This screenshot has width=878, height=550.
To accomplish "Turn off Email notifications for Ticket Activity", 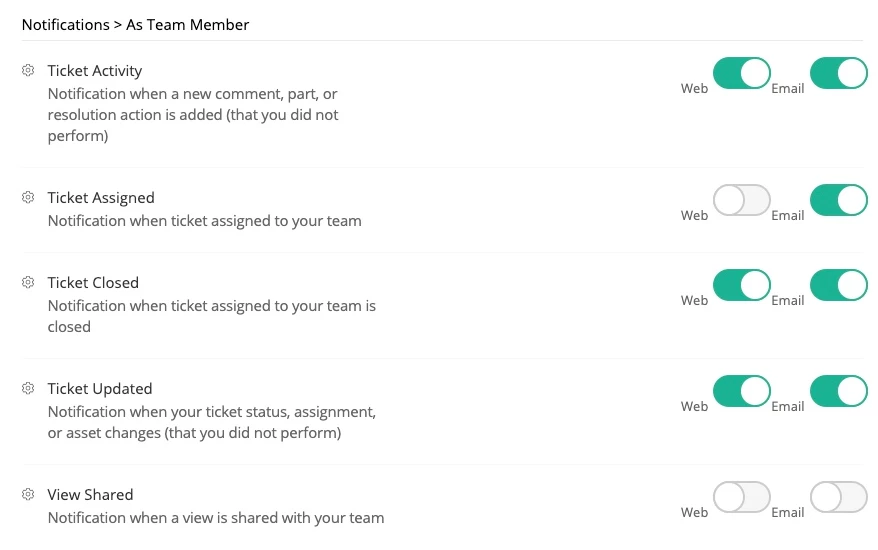I will coord(838,73).
